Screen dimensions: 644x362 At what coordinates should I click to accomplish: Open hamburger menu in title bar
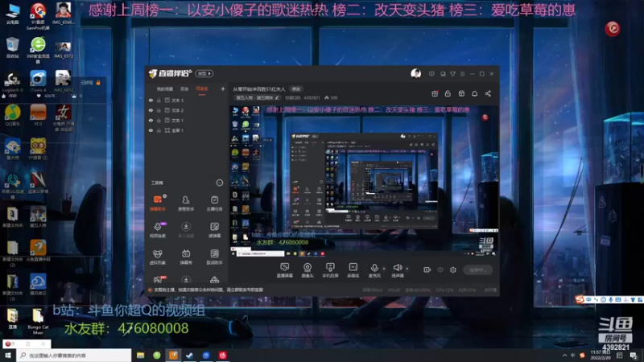click(462, 74)
